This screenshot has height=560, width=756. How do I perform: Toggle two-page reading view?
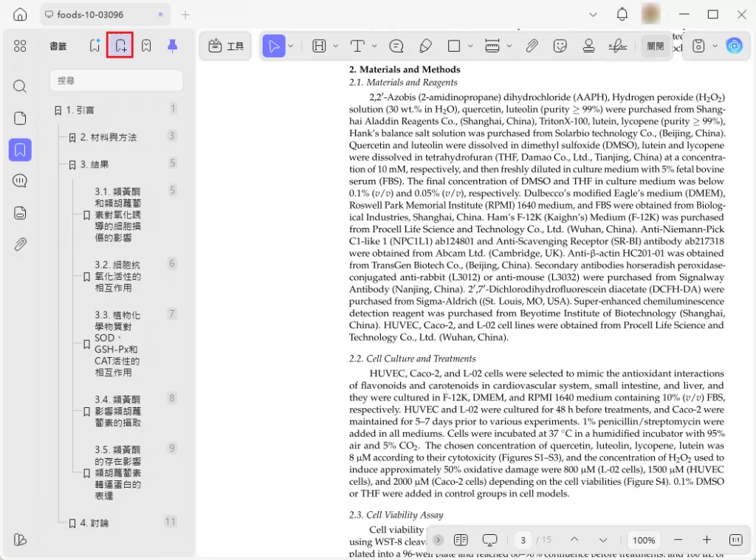point(461,540)
